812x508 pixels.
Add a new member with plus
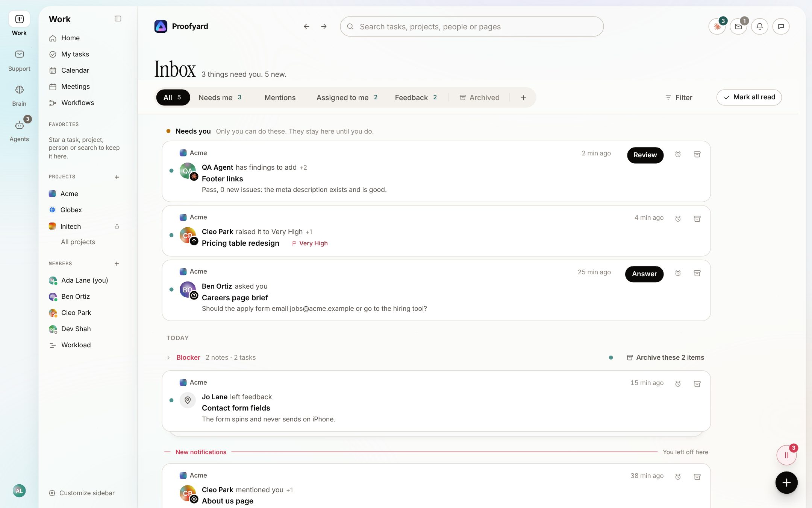click(117, 264)
